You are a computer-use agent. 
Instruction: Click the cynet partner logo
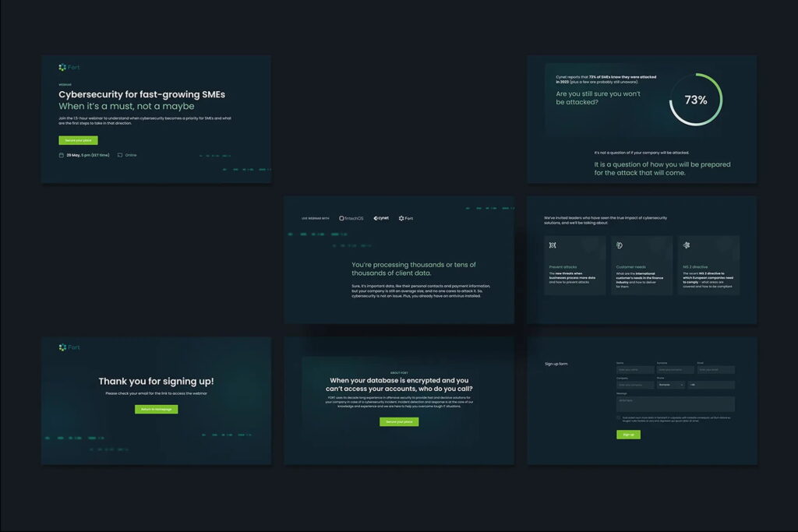point(381,218)
